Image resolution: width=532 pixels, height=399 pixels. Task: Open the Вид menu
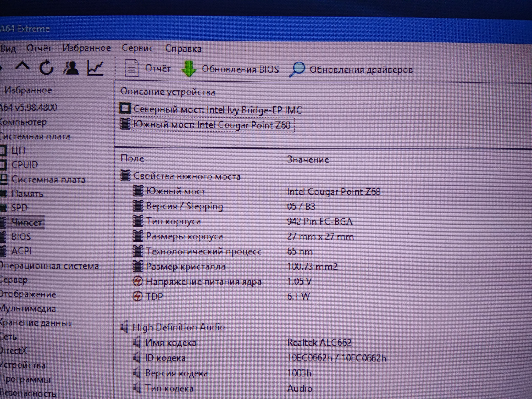tap(8, 49)
